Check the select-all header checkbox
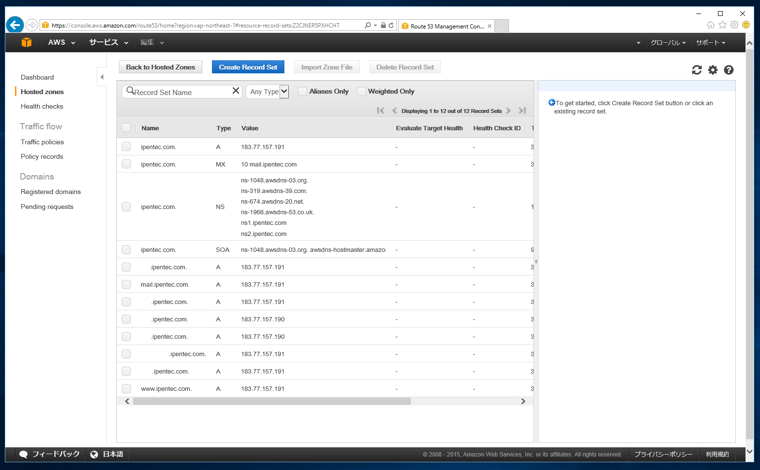 [x=126, y=128]
